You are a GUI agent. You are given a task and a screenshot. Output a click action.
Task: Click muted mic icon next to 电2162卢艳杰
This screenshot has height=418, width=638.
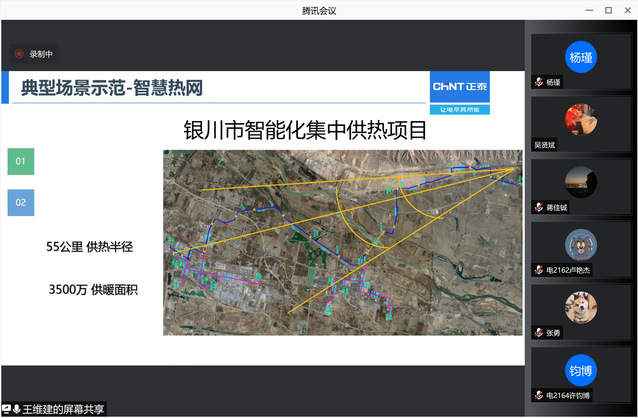(x=538, y=270)
